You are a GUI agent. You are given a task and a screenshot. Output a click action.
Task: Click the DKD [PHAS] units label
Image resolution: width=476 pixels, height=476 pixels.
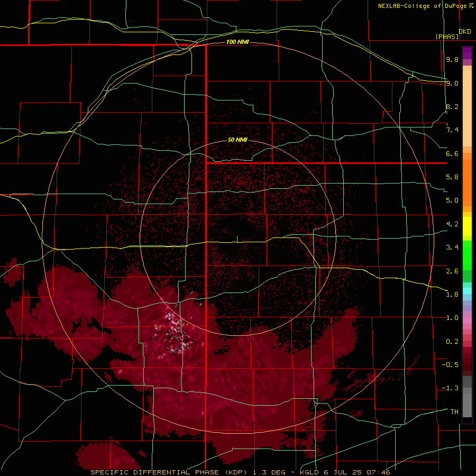[453, 34]
